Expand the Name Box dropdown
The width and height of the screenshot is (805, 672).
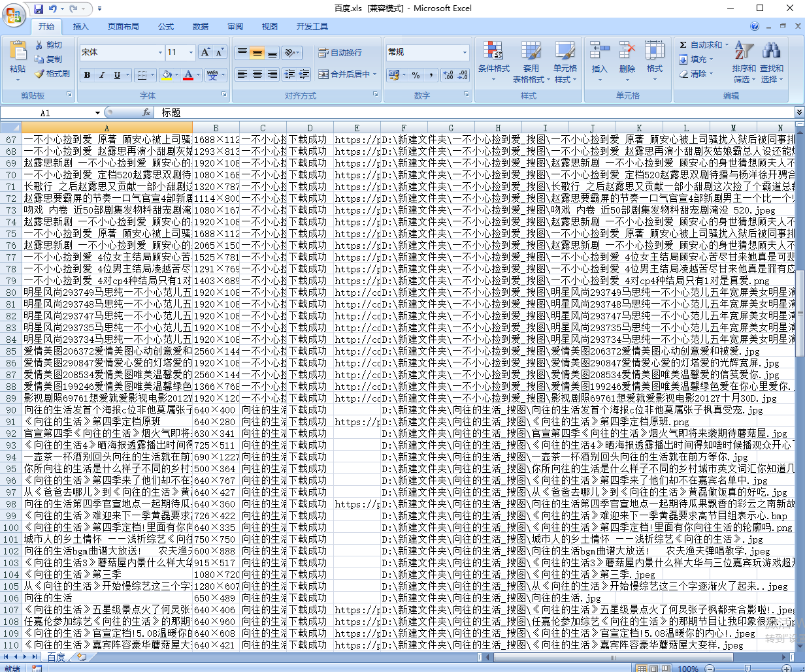pyautogui.click(x=97, y=112)
